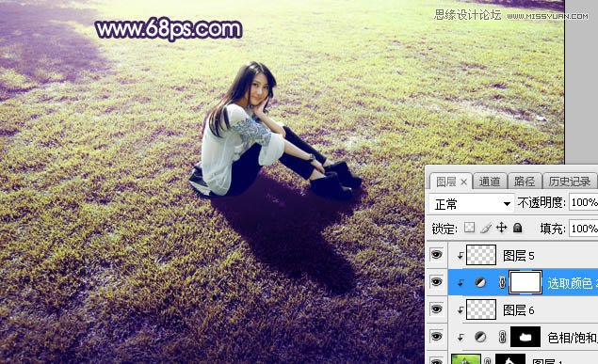Screen dimensions: 598x364
Task: Toggle visibility of 选取颜色 layer
Action: [x=437, y=282]
